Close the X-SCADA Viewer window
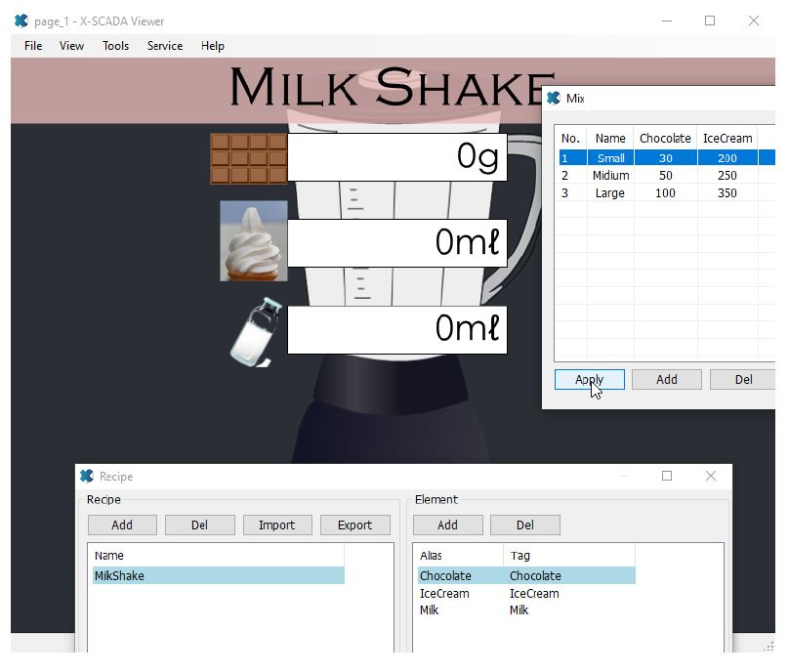Screen dimensions: 789x672 pyautogui.click(x=753, y=21)
